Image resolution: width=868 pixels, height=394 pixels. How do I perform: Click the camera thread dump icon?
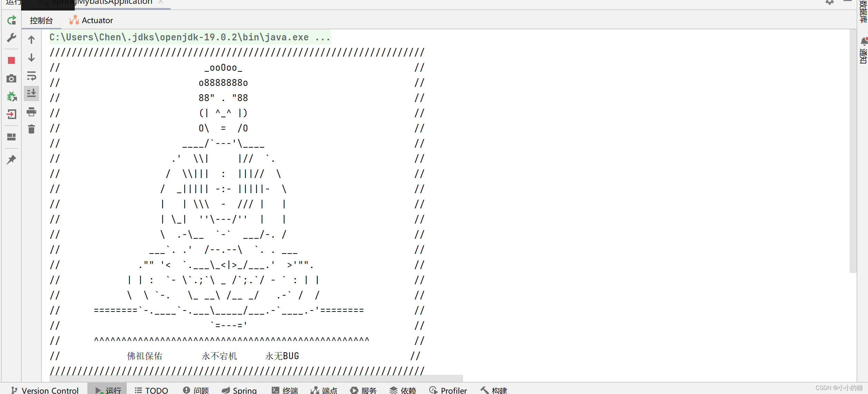point(11,79)
